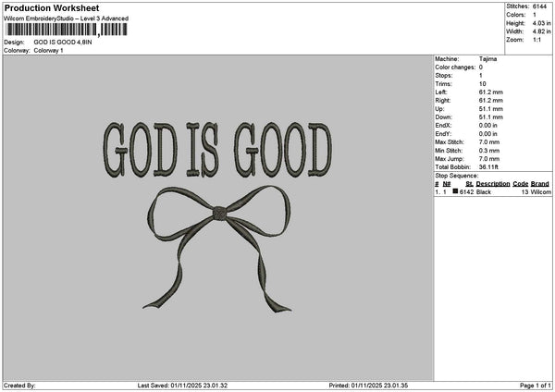Select the embroidered GOD IS GOOD lettering
This screenshot has height=392, width=555.
[220, 148]
